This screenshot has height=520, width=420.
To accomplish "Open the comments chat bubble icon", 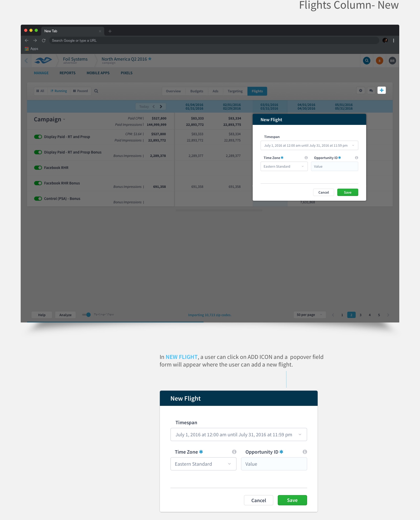I will (x=371, y=91).
